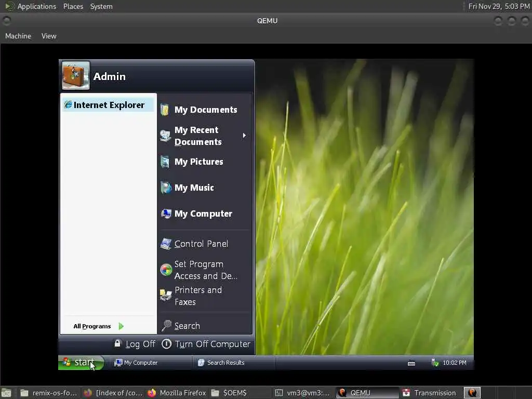Click the QEMU entry in bottom panel
The height and width of the screenshot is (399, 532).
pos(367,393)
